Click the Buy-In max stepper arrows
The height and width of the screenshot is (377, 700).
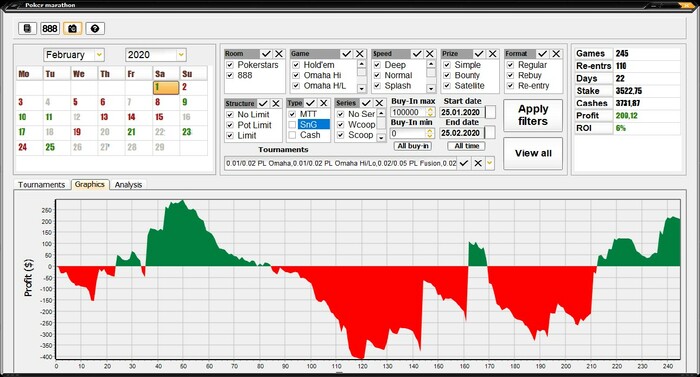tap(430, 112)
